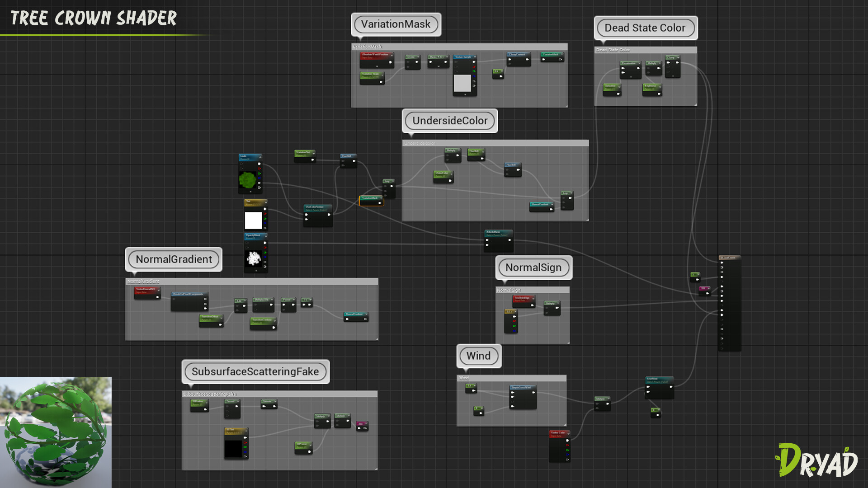The width and height of the screenshot is (868, 488).
Task: Select the Vertex Color input node
Action: (559, 433)
